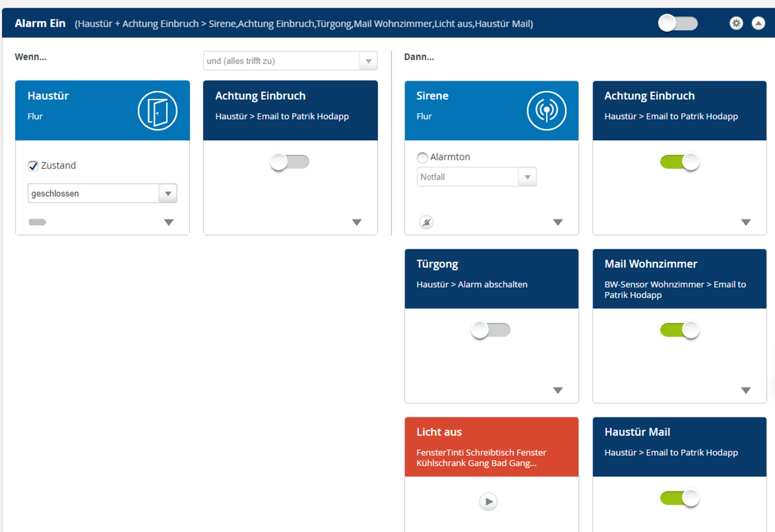The width and height of the screenshot is (775, 532).
Task: Turn off Mail Wohnzimmer toggle
Action: tap(679, 330)
